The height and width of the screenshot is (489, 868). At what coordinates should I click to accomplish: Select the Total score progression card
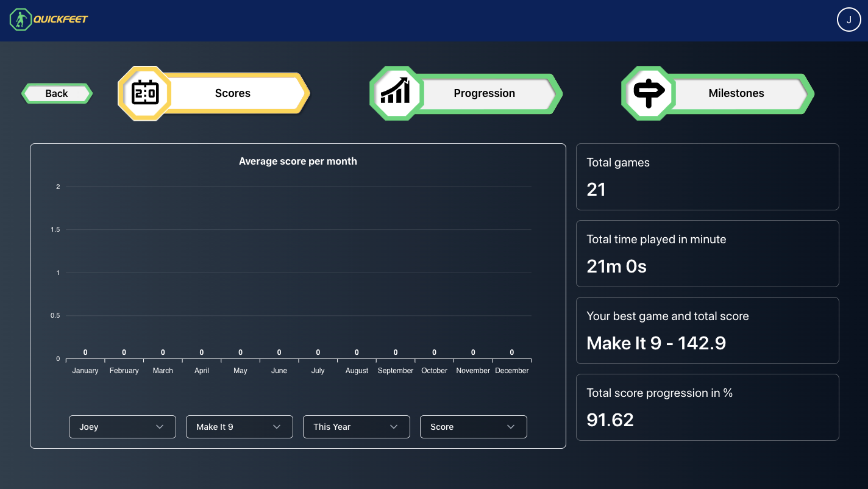pyautogui.click(x=707, y=407)
